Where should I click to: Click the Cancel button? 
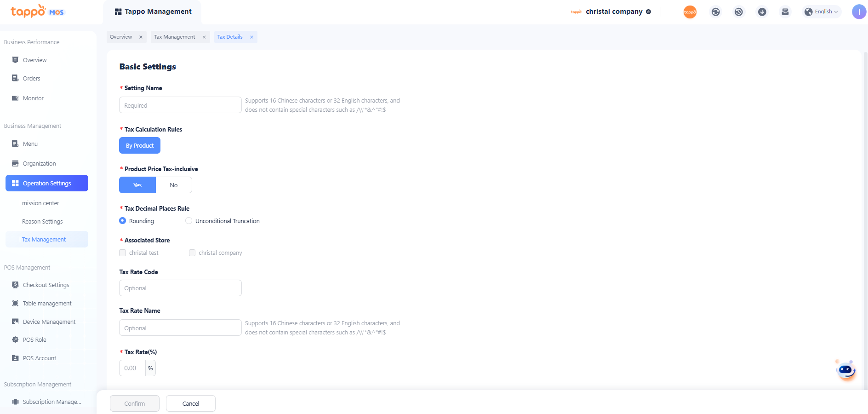190,403
